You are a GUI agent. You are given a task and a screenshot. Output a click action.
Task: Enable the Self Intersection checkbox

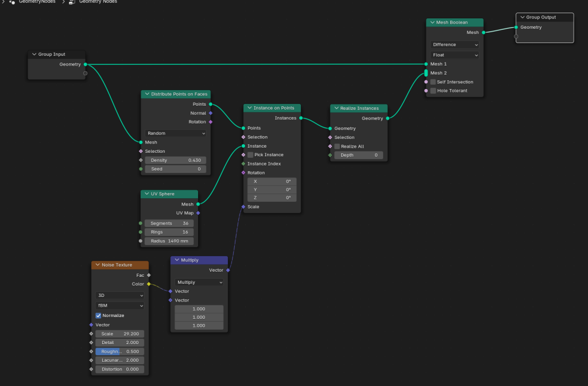coord(433,82)
